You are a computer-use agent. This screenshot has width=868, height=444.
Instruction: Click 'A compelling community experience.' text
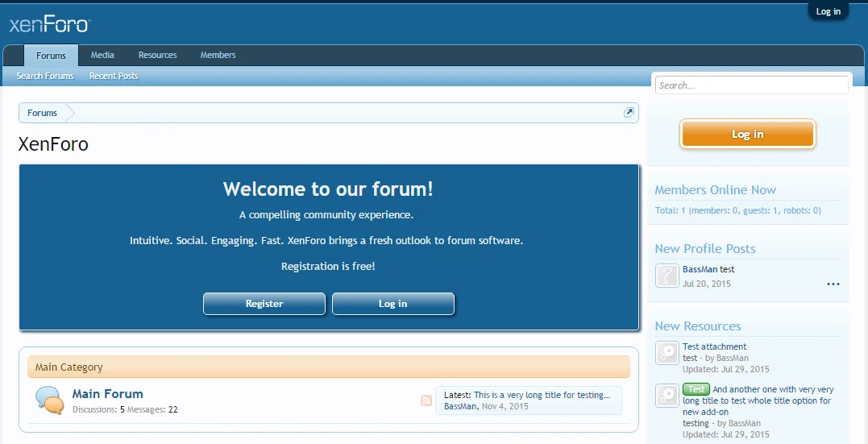coord(326,215)
